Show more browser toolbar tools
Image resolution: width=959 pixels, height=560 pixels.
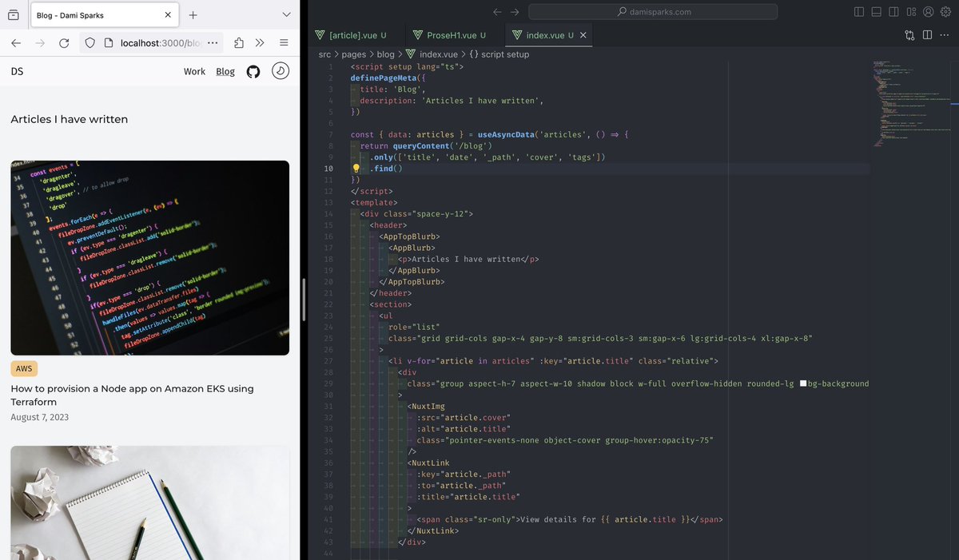260,43
